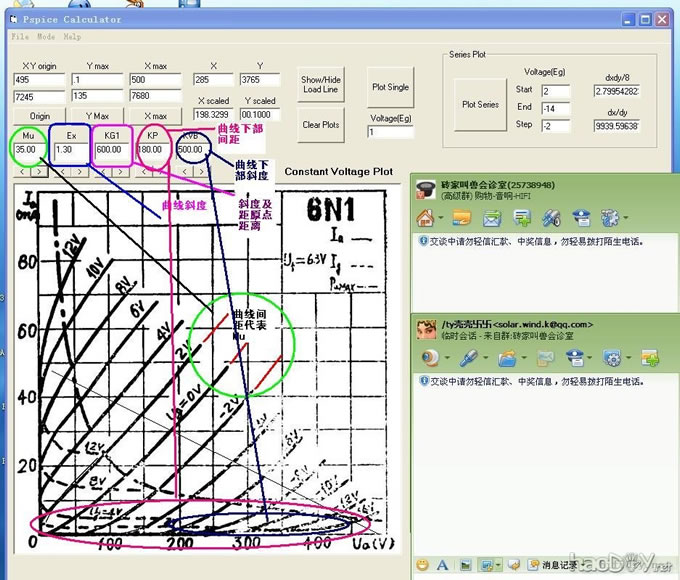Click the home icon in group chat toolbar
The image size is (680, 580).
[x=424, y=218]
